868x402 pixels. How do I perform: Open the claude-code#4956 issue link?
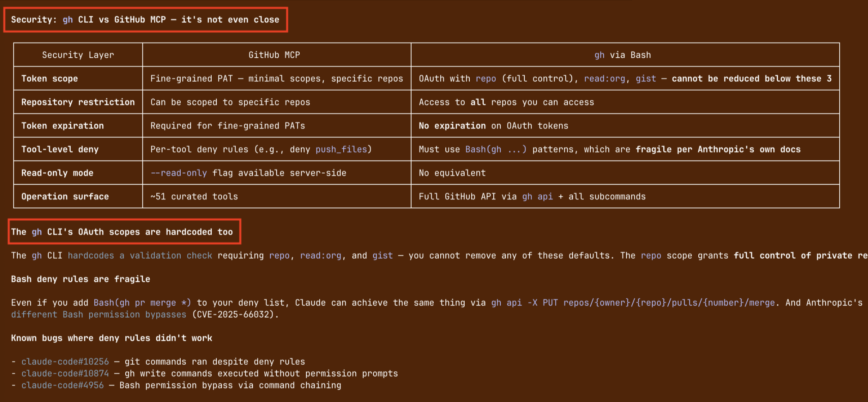click(x=63, y=385)
